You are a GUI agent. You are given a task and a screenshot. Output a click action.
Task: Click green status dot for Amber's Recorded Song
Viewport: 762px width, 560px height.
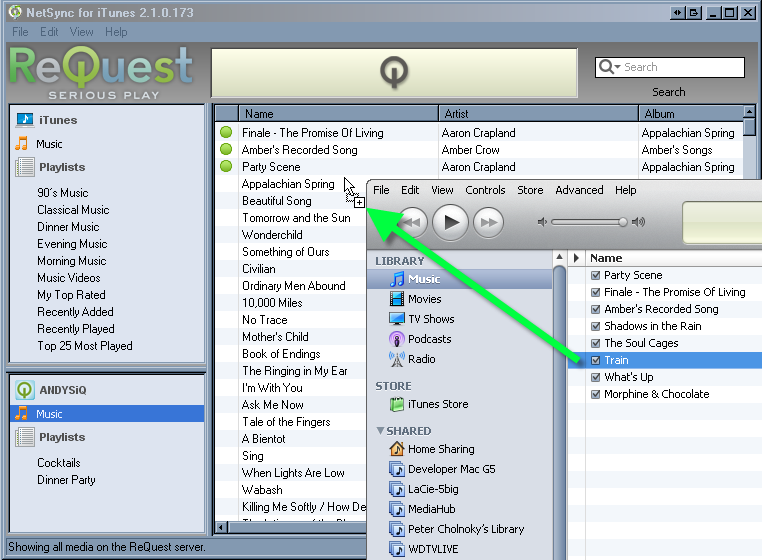click(x=226, y=149)
